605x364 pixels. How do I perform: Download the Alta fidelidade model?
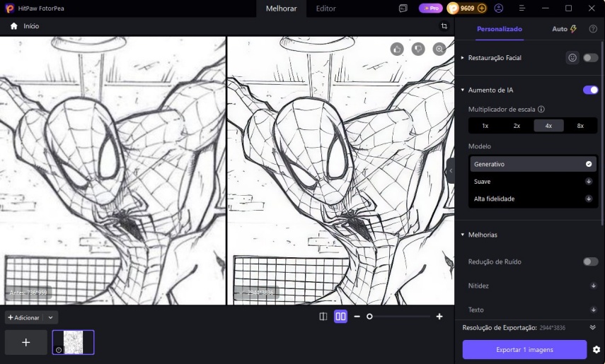click(589, 199)
